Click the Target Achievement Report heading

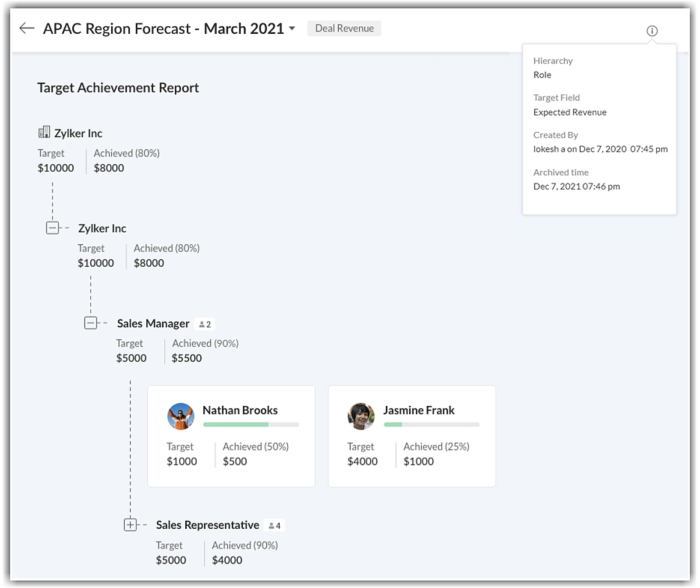point(118,88)
